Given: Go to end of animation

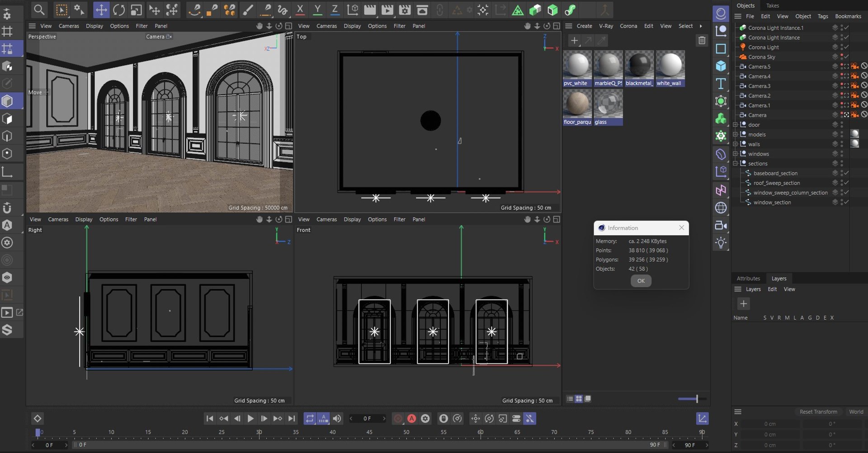Looking at the screenshot, I should 292,419.
